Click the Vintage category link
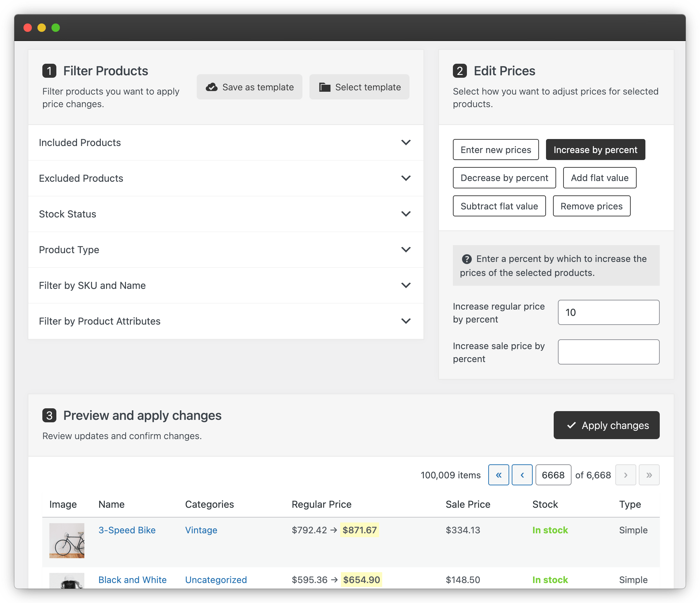Image resolution: width=700 pixels, height=603 pixels. click(x=201, y=530)
